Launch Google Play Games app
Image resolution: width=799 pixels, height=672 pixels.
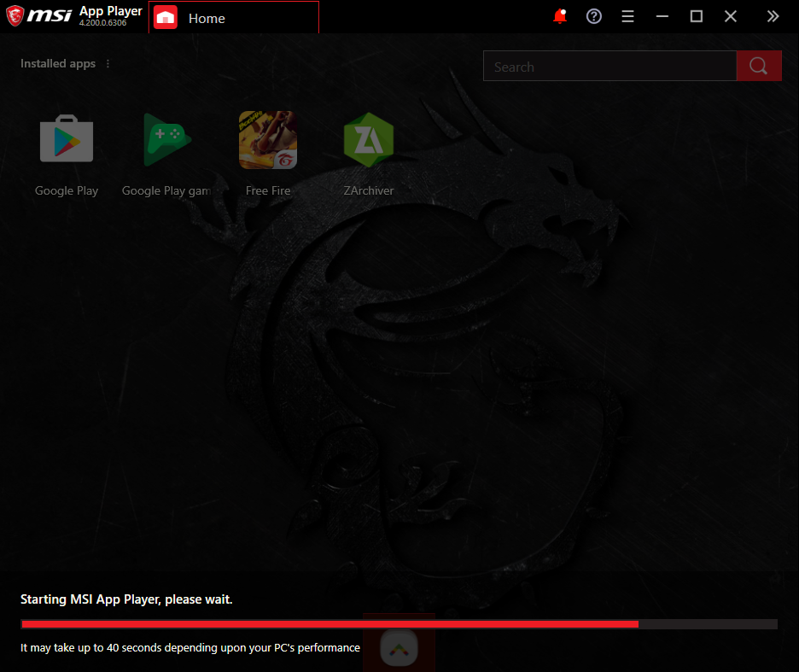pos(167,140)
